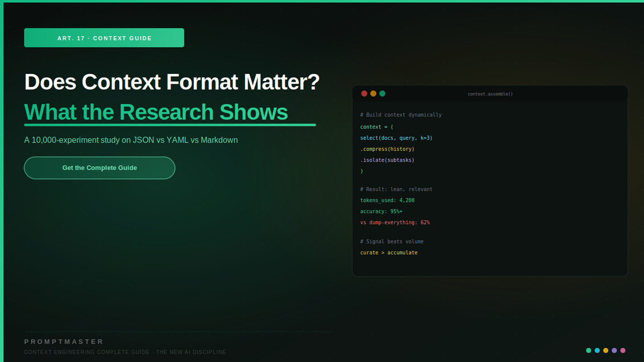This screenshot has height=362, width=644.
Task: Select the cyan dot in bottom-right palette
Action: 597,350
